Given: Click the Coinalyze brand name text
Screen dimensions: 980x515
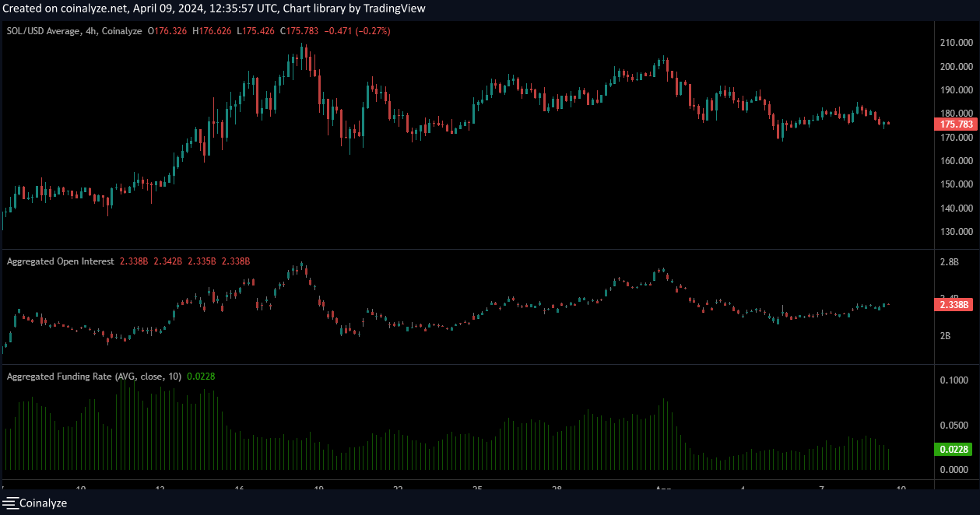Looking at the screenshot, I should pyautogui.click(x=43, y=503).
